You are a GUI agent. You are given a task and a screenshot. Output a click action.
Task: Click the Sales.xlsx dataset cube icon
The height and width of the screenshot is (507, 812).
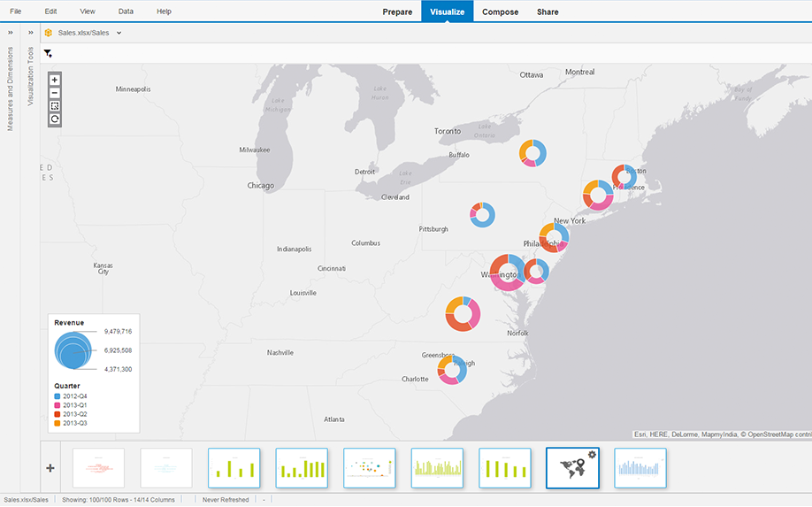49,33
